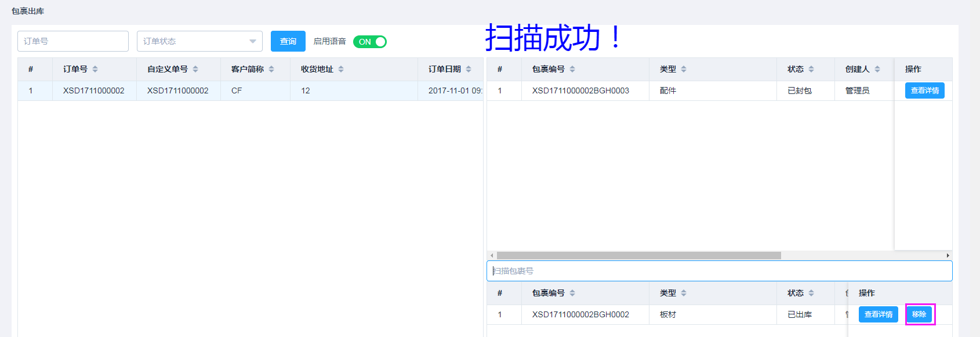Toggle the 启用语音 ON switch
Screen dimensions: 980x337
pos(370,42)
